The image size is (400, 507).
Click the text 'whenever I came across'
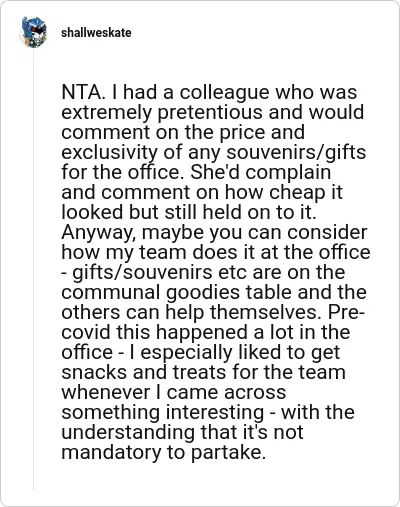pyautogui.click(x=174, y=392)
